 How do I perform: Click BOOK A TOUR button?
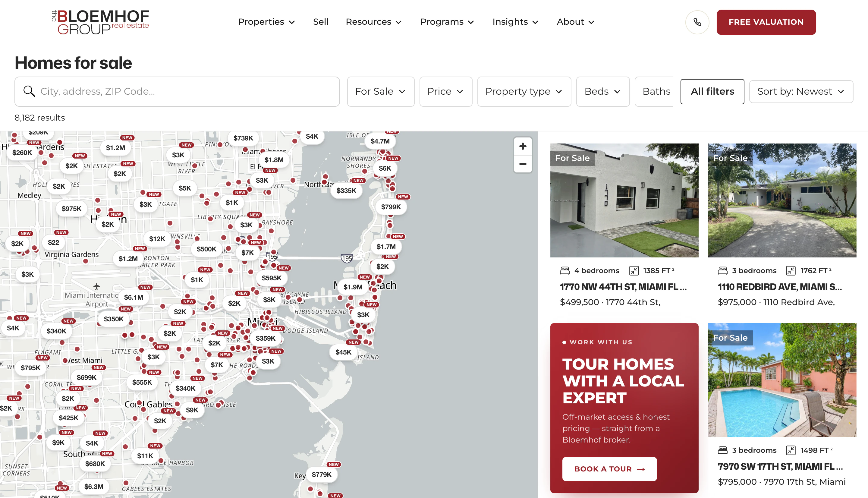609,469
